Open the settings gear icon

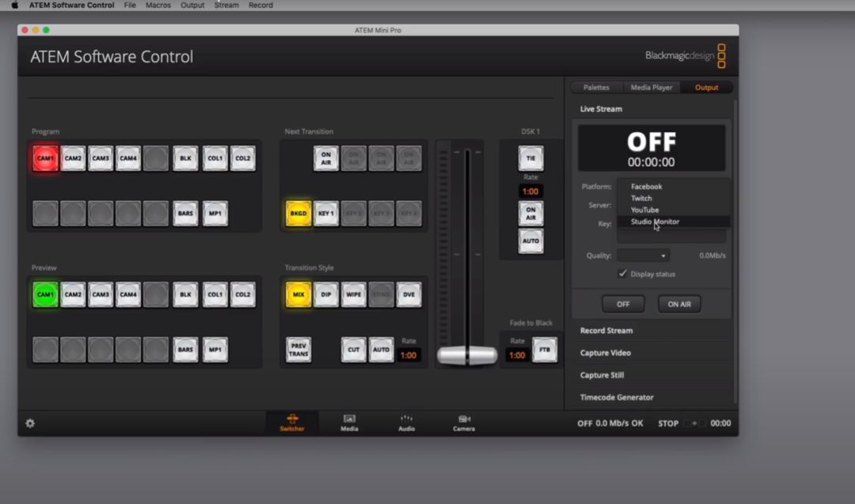pyautogui.click(x=30, y=423)
